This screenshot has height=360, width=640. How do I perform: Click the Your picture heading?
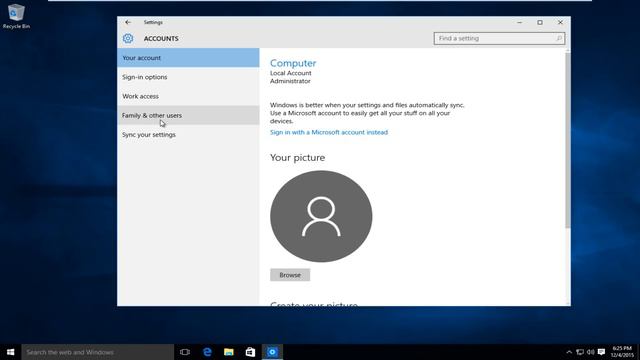pyautogui.click(x=298, y=157)
